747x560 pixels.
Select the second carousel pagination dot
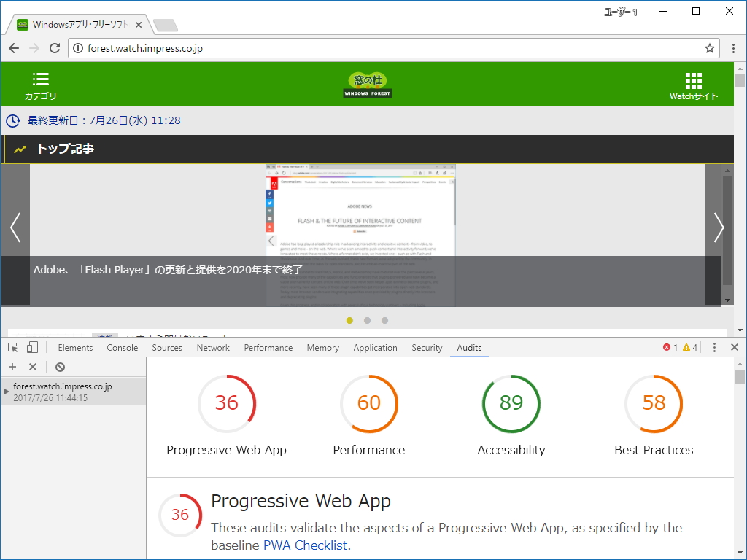(367, 320)
